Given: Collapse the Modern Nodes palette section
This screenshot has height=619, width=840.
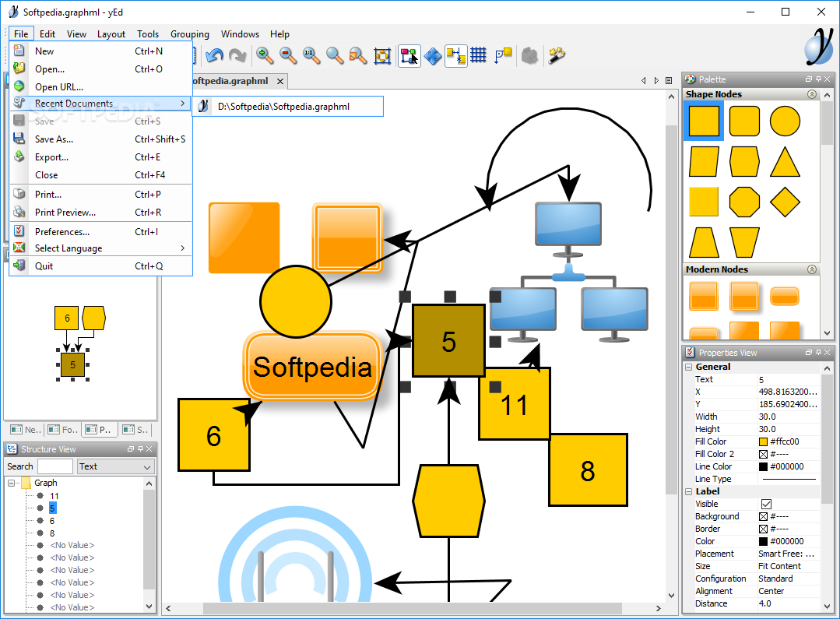Looking at the screenshot, I should [812, 269].
